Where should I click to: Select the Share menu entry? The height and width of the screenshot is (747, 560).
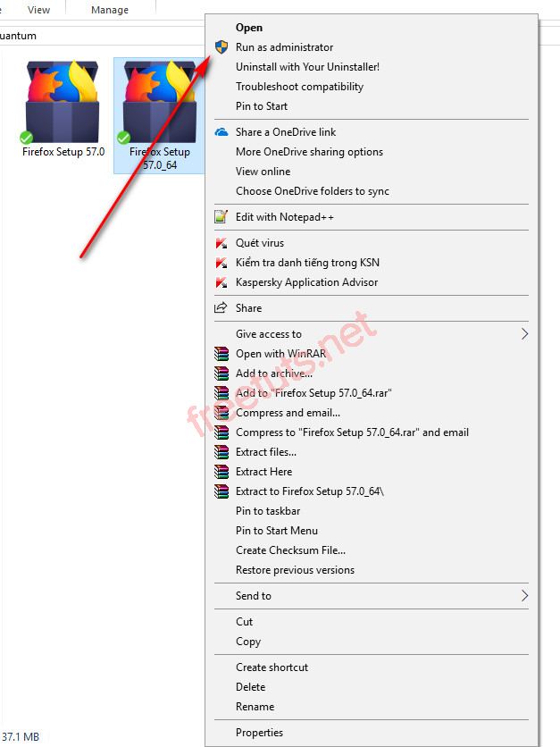[x=372, y=307]
